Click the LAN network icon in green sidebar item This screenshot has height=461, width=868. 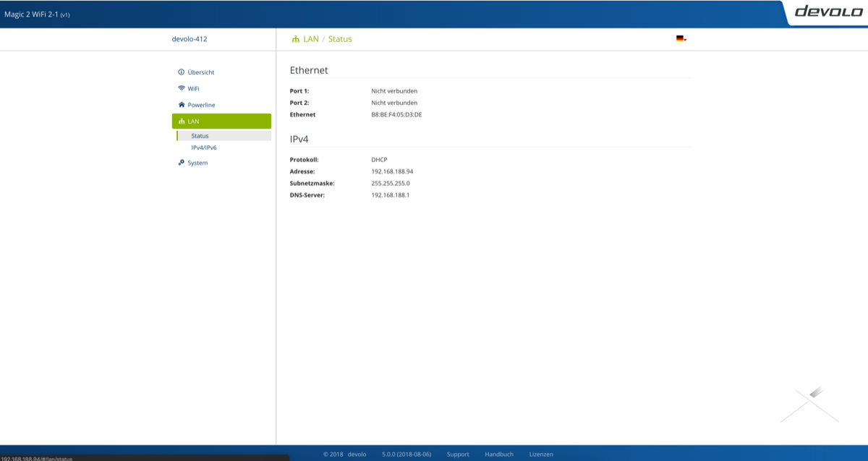click(x=182, y=122)
